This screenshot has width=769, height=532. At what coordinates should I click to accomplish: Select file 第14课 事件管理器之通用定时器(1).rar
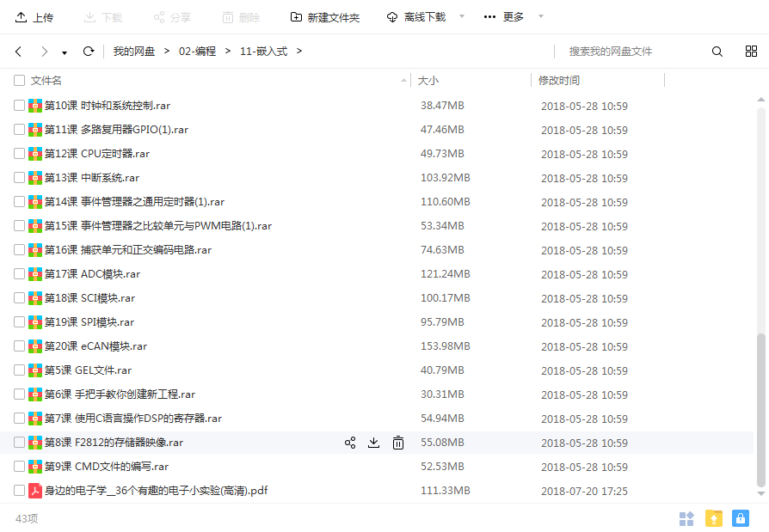pyautogui.click(x=134, y=202)
